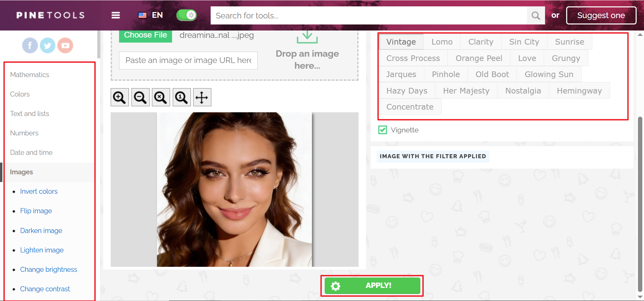Select the Love filter
Image resolution: width=644 pixels, height=301 pixels.
point(527,58)
